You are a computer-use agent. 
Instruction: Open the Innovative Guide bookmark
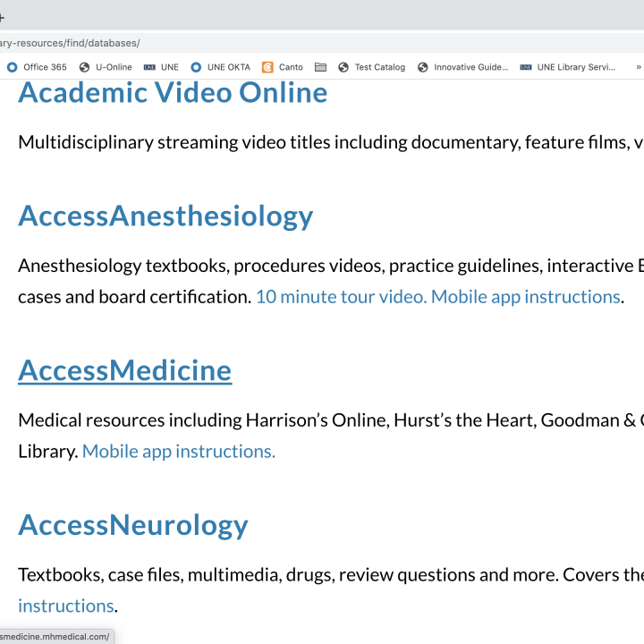(463, 67)
